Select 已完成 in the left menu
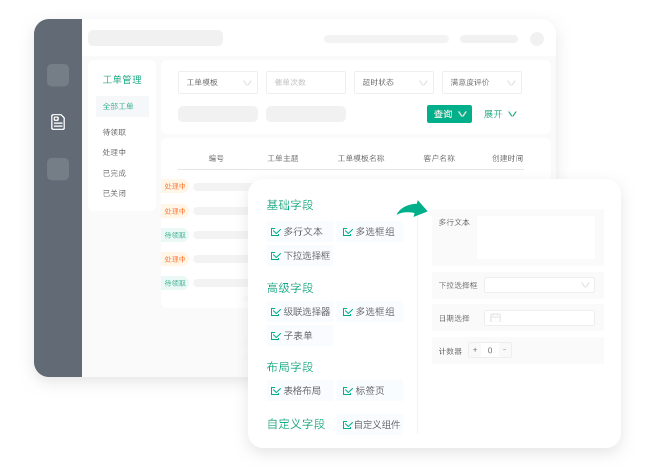This screenshot has width=660, height=470. click(114, 173)
